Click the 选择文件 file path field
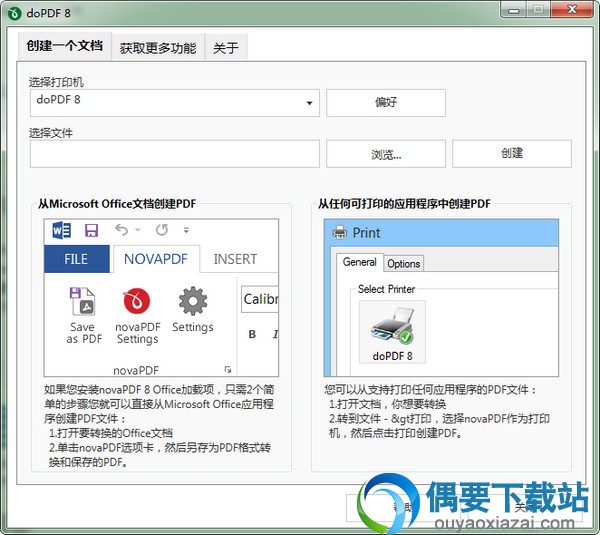This screenshot has width=600, height=535. (174, 154)
